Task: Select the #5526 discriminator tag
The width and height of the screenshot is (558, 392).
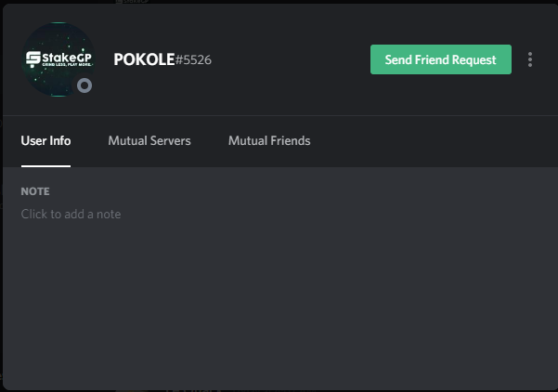Action: pos(193,60)
